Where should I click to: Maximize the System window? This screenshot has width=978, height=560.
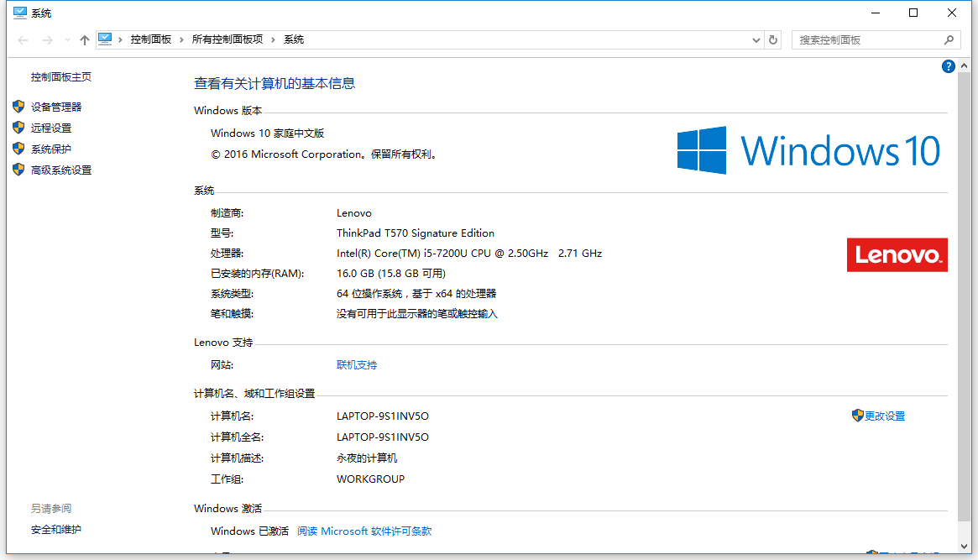pos(913,13)
